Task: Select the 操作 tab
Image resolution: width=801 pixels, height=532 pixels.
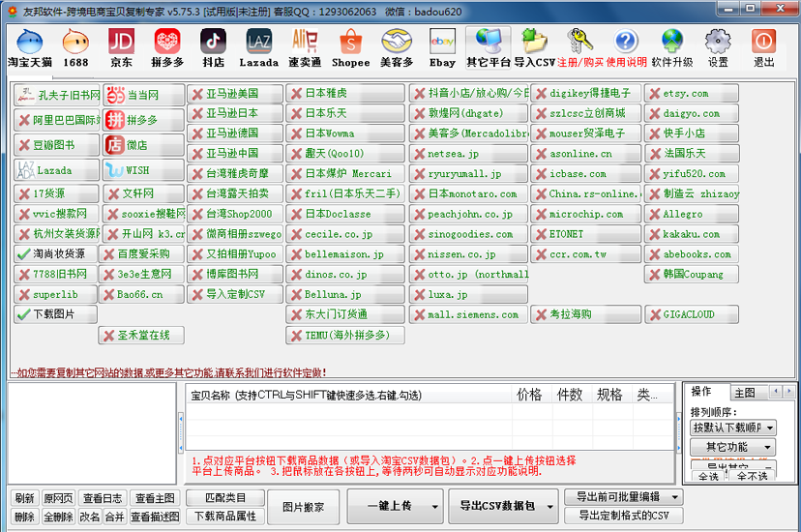Action: 701,392
